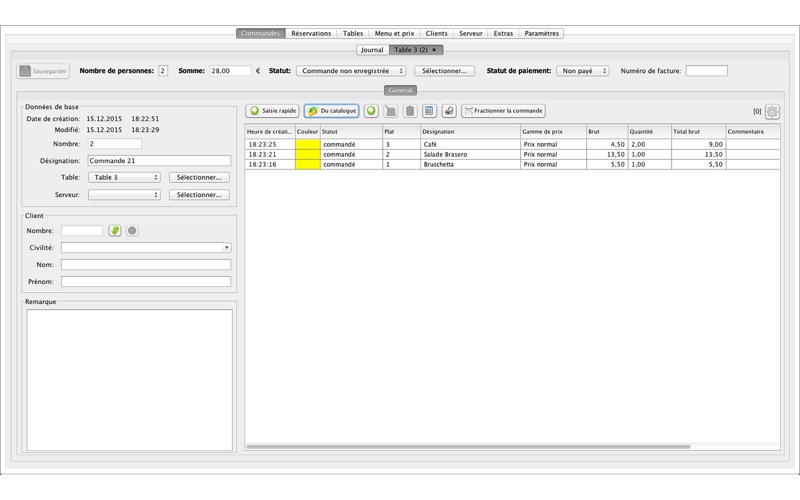Click the Commentaire column header

click(753, 132)
